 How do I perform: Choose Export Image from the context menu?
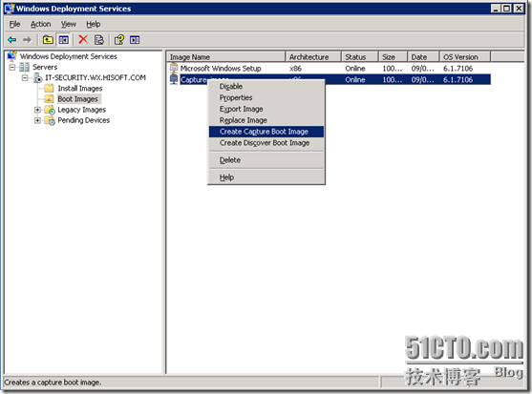[x=266, y=109]
